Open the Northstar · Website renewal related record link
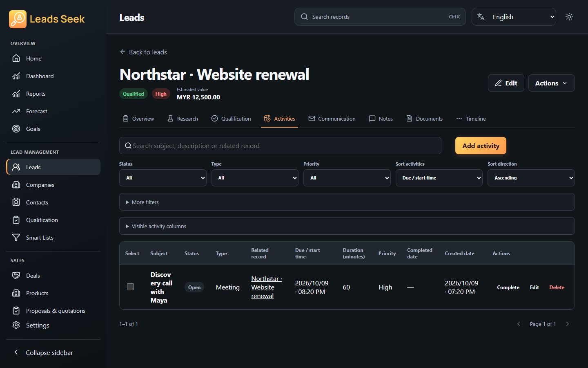The height and width of the screenshot is (368, 588). [267, 287]
